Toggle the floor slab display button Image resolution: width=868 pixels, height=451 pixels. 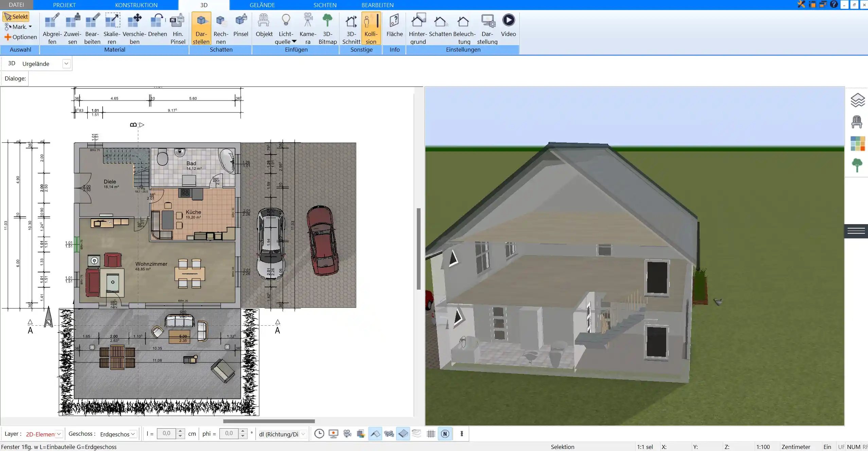403,434
